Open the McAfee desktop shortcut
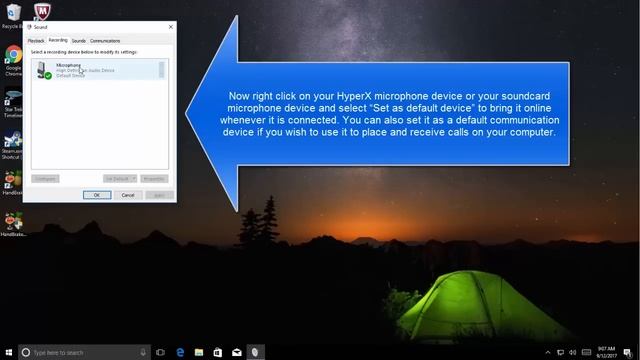 [x=42, y=12]
